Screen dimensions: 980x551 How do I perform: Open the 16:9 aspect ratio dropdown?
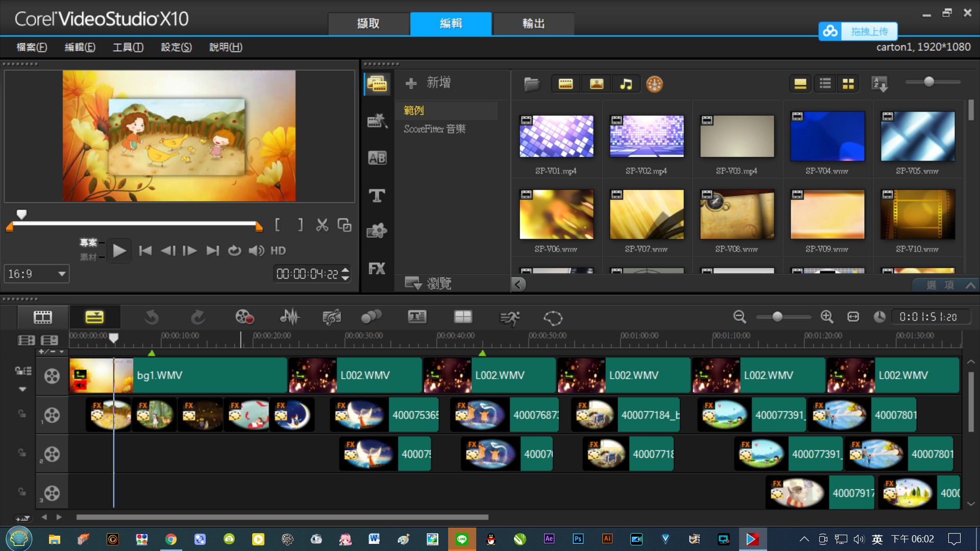click(37, 274)
